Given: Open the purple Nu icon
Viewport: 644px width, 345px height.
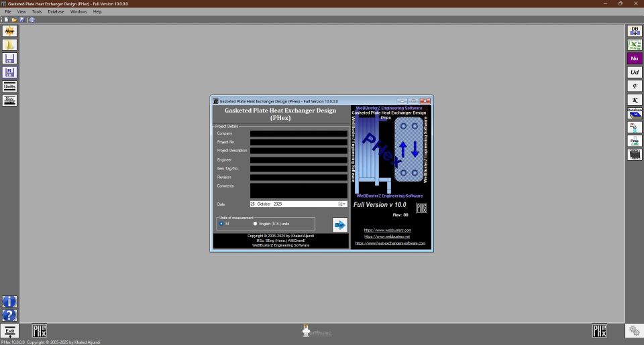Looking at the screenshot, I should 635,59.
